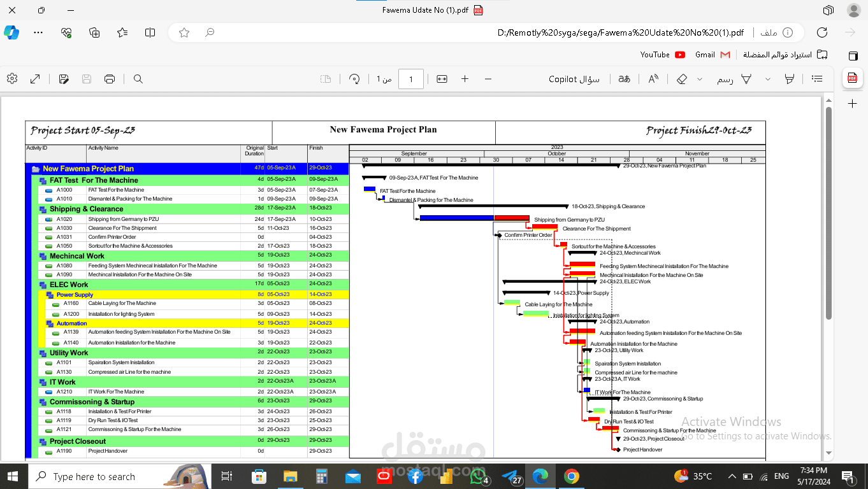Open the translate tool

625,79
